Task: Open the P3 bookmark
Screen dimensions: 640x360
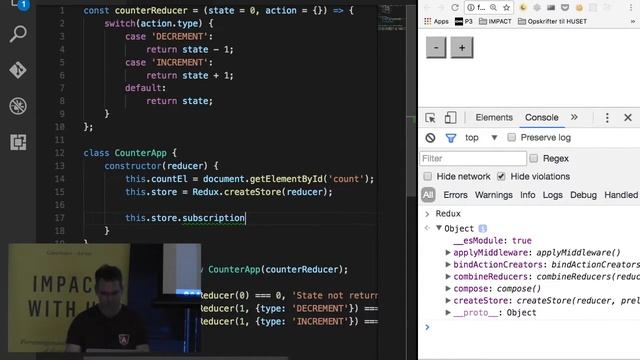Action: 464,21
